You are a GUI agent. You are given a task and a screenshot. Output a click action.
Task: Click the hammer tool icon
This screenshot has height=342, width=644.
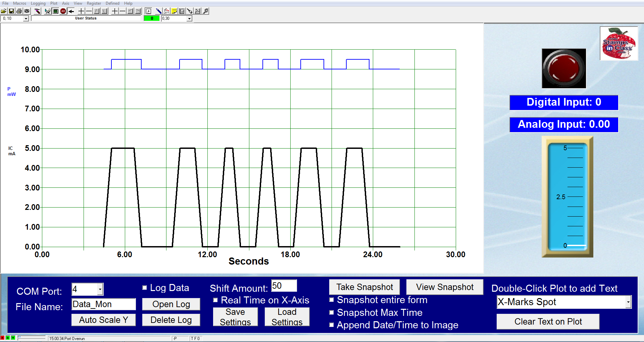[x=197, y=11]
